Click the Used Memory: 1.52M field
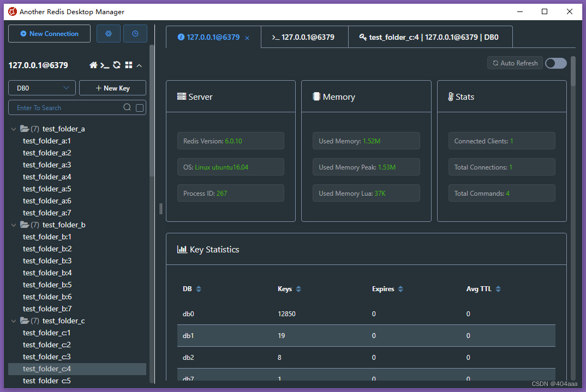586x392 pixels. [366, 141]
